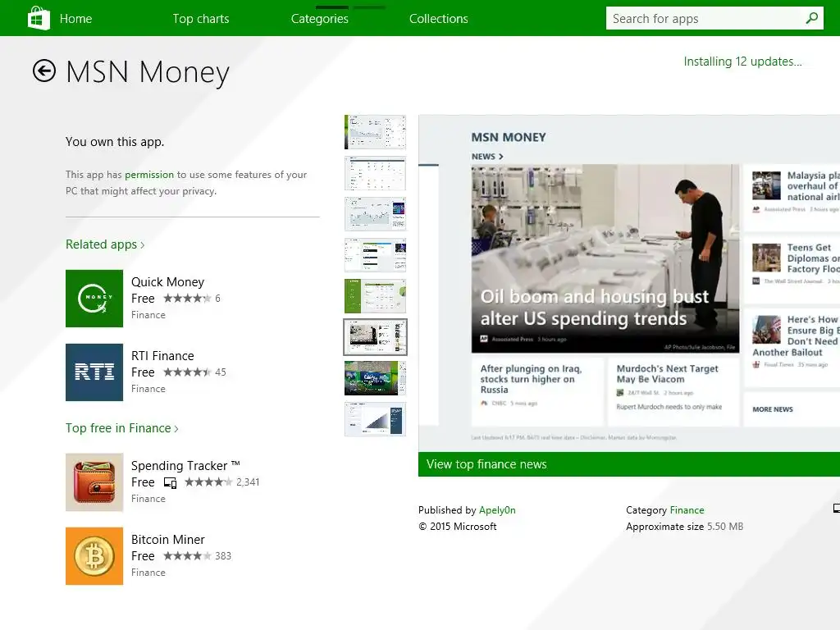Click the search magnifier icon
The width and height of the screenshot is (840, 630).
click(811, 18)
